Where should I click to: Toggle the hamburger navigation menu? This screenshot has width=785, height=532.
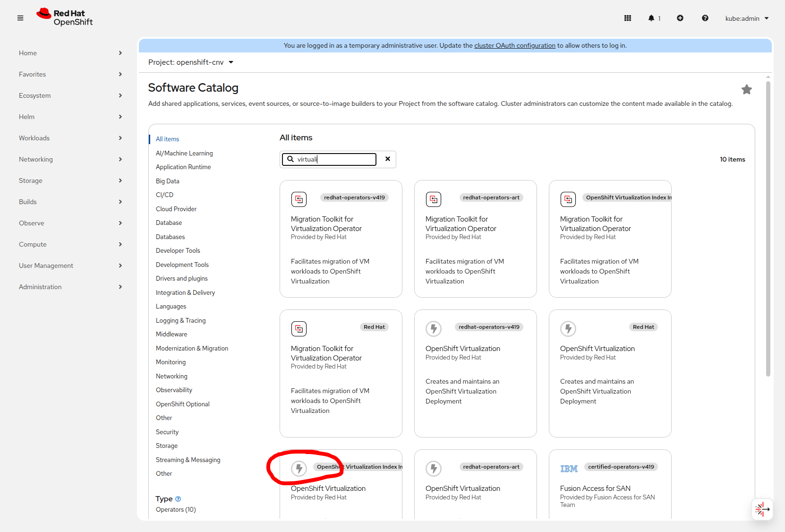click(x=20, y=18)
